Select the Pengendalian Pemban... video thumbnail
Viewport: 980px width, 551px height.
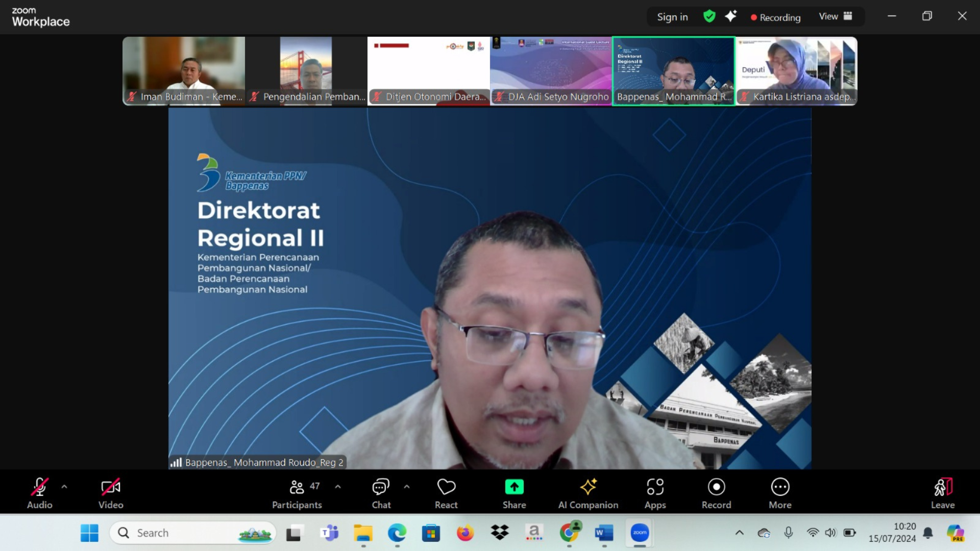[306, 71]
